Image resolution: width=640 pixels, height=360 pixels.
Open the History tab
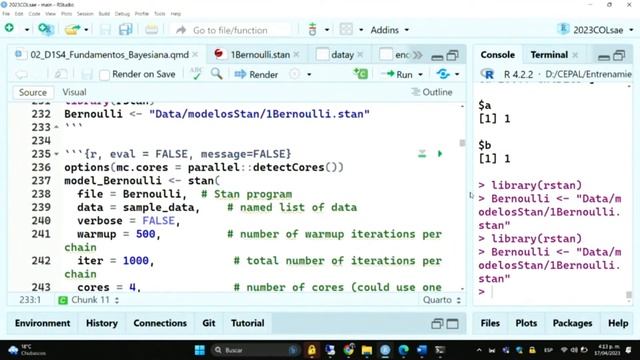tap(102, 323)
